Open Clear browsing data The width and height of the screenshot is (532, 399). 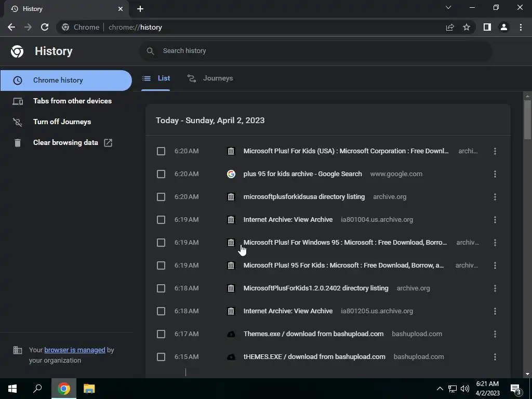[66, 142]
